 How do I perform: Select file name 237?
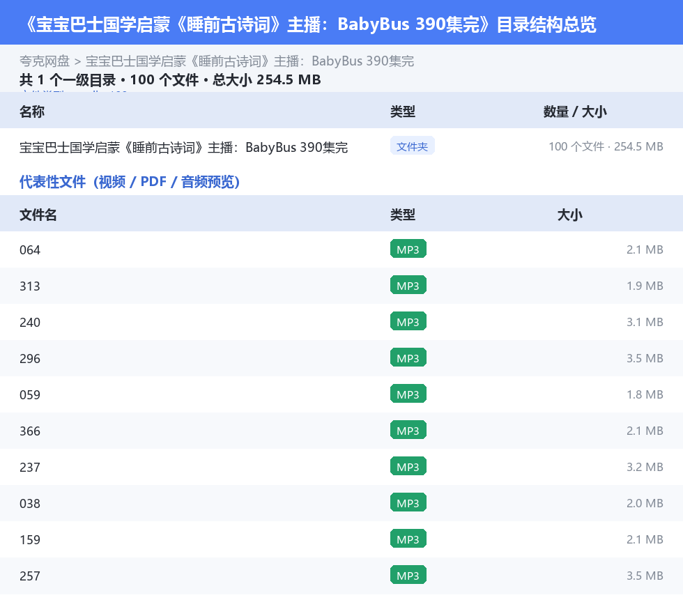29,467
